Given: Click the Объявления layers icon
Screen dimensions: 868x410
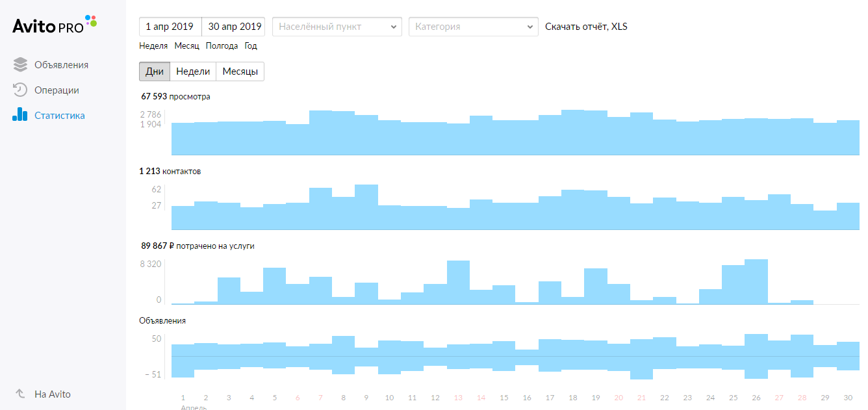Looking at the screenshot, I should tap(20, 65).
